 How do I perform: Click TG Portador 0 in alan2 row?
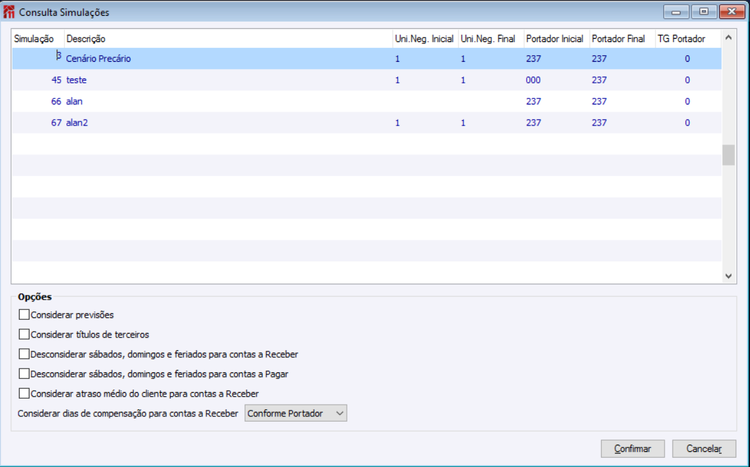pyautogui.click(x=687, y=122)
